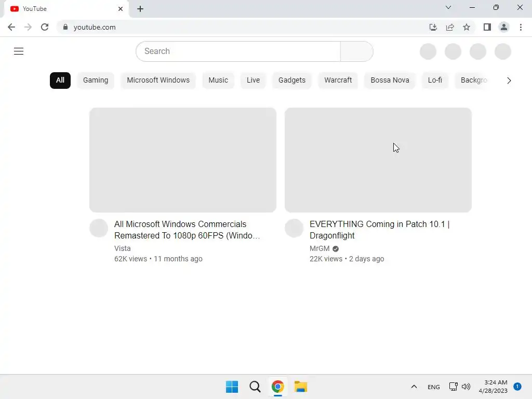This screenshot has width=532, height=399.
Task: Click the search submit button
Action: click(356, 51)
